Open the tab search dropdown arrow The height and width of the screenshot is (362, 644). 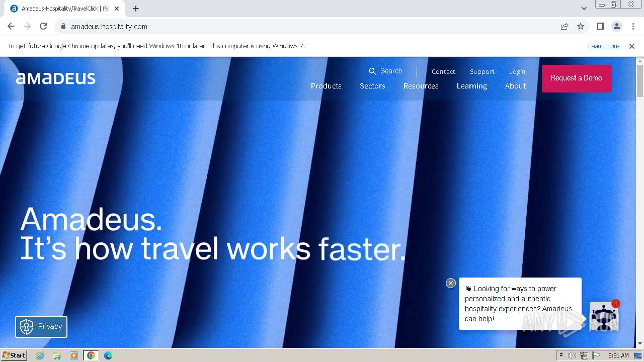coord(584,9)
